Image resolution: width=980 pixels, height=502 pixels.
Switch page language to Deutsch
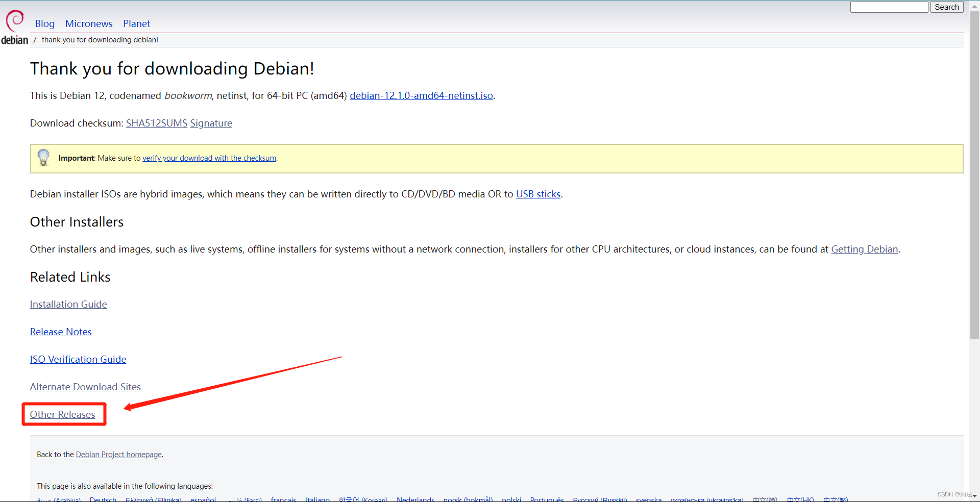point(103,499)
